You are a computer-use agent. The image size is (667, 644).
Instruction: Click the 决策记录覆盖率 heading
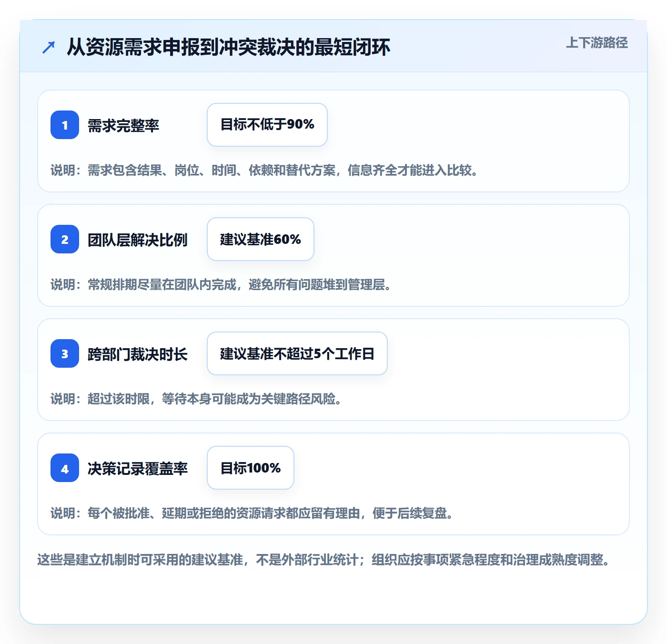click(138, 468)
